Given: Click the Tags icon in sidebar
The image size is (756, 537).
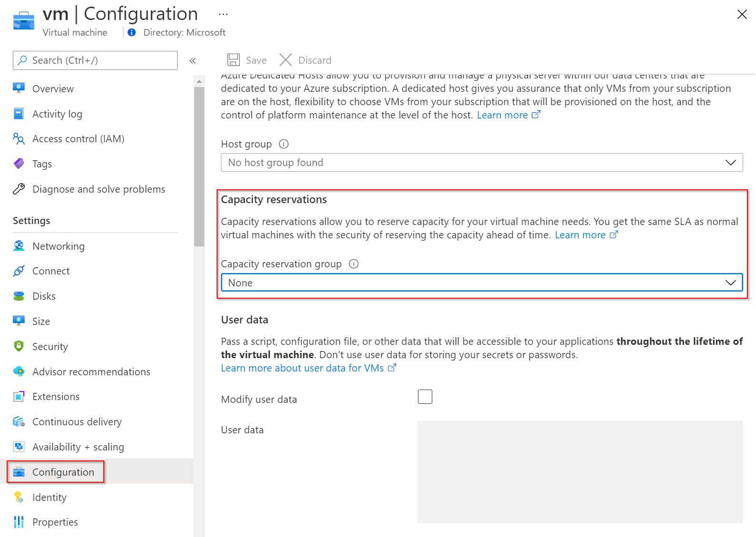Looking at the screenshot, I should click(x=19, y=164).
